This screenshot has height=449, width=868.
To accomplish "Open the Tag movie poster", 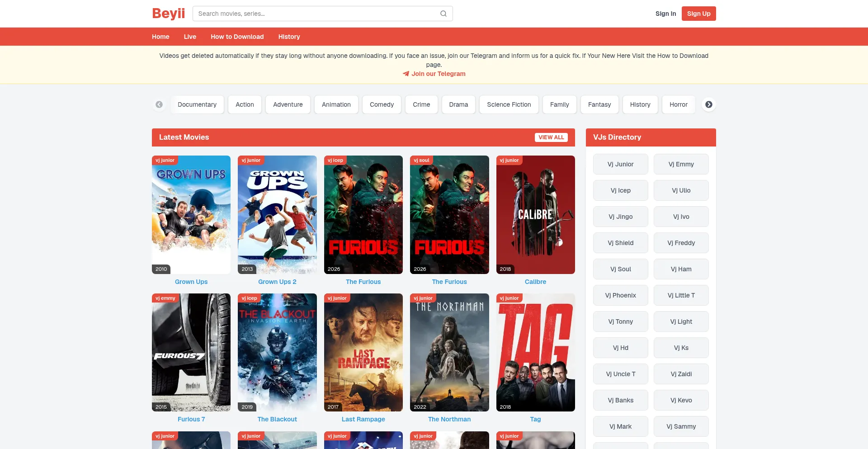I will [536, 353].
